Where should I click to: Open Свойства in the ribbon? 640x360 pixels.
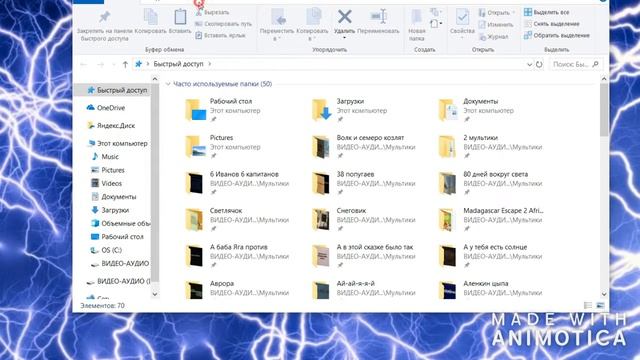coord(462,24)
